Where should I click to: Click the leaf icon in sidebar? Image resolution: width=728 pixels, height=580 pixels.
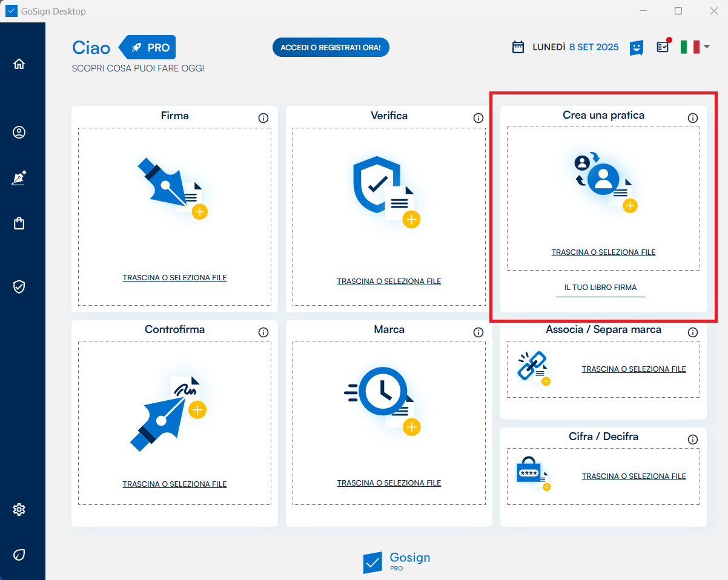(x=19, y=555)
